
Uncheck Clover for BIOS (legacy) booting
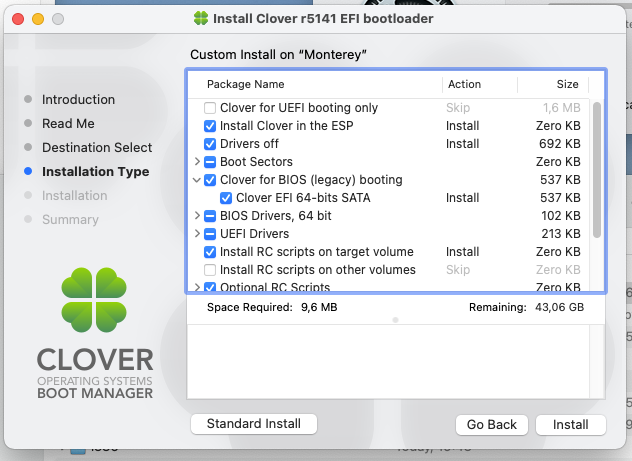click(210, 180)
